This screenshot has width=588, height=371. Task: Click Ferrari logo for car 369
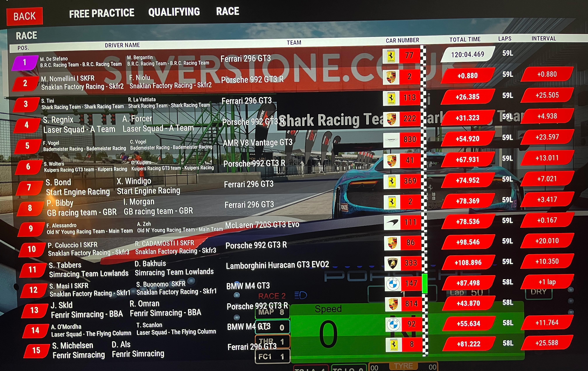pos(392,182)
